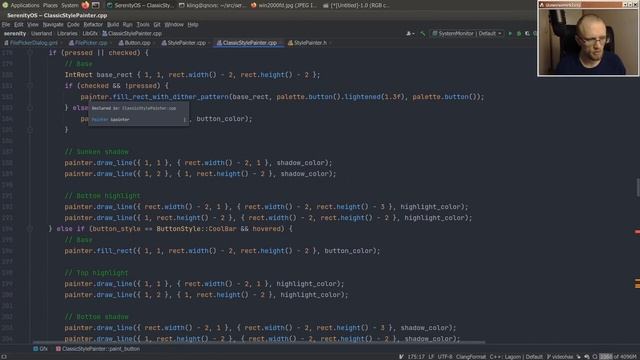
Task: Click the Debug bug icon
Action: click(519, 33)
